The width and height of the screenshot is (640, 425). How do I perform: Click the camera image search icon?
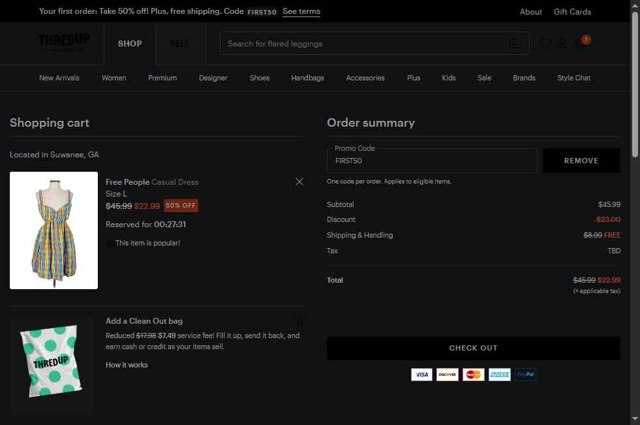pyautogui.click(x=515, y=43)
